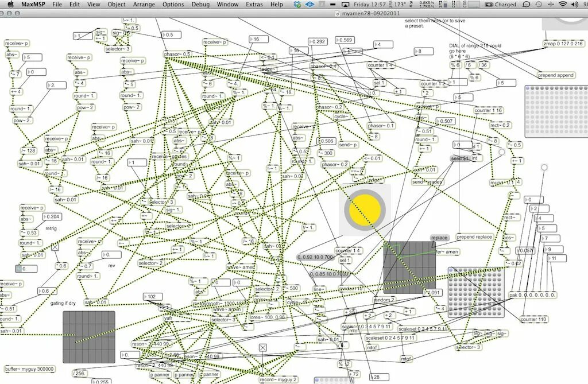Image resolution: width=588 pixels, height=384 pixels.
Task: Click the network speed monitor readout
Action: [x=427, y=5]
